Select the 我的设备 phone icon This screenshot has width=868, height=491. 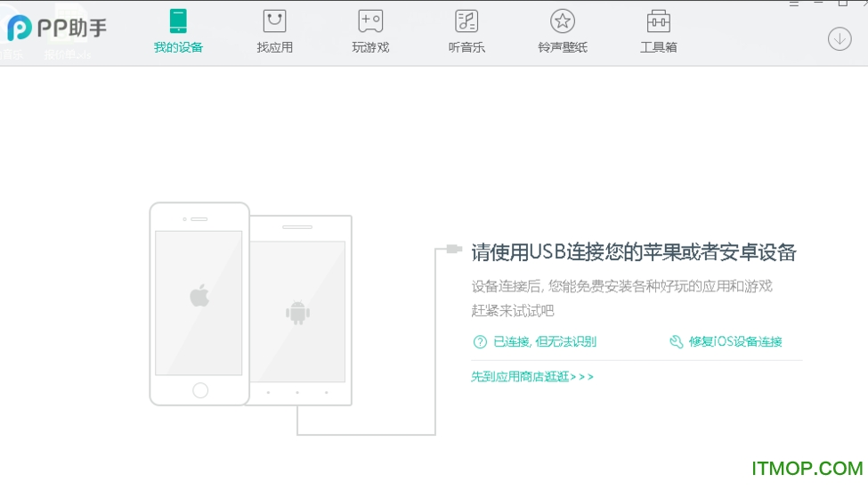tap(178, 21)
